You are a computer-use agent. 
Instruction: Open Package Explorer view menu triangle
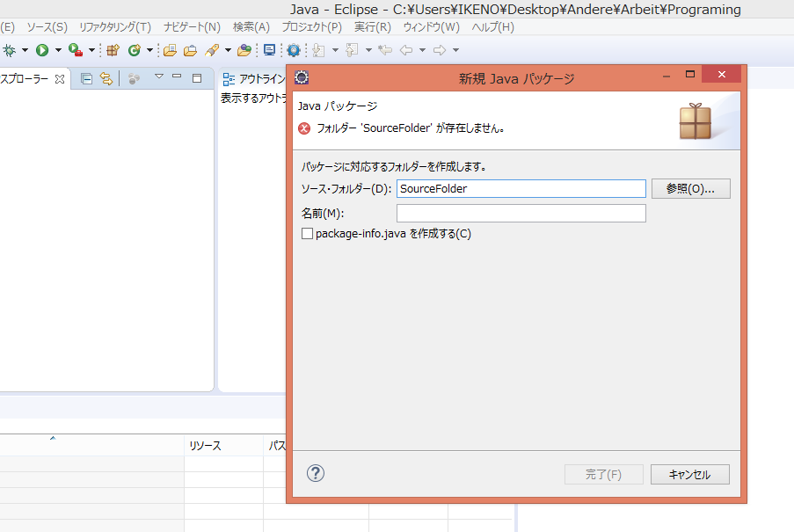click(x=159, y=77)
